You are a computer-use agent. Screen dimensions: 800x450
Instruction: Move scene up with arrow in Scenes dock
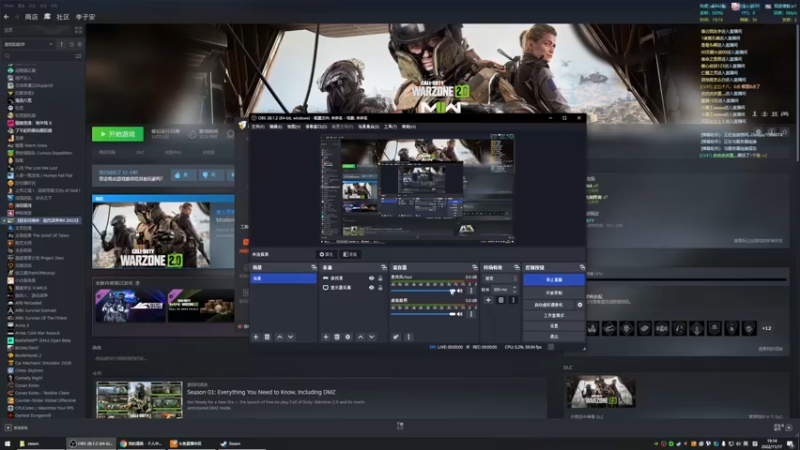[279, 337]
